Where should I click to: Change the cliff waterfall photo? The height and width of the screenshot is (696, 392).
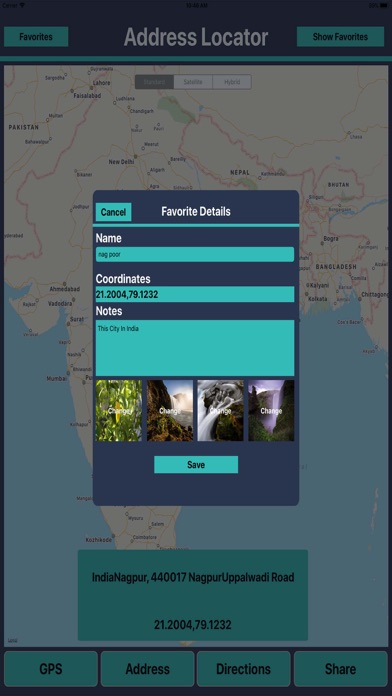tap(170, 411)
